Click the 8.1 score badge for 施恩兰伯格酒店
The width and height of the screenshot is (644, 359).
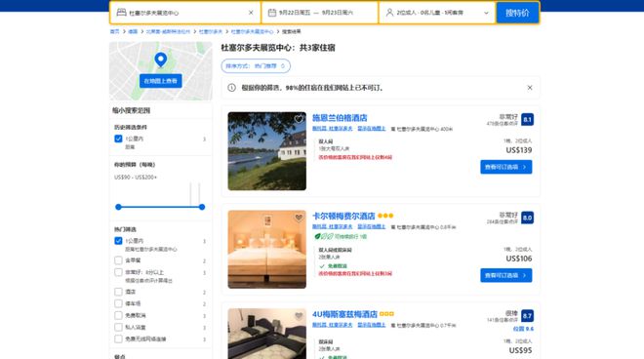(527, 120)
